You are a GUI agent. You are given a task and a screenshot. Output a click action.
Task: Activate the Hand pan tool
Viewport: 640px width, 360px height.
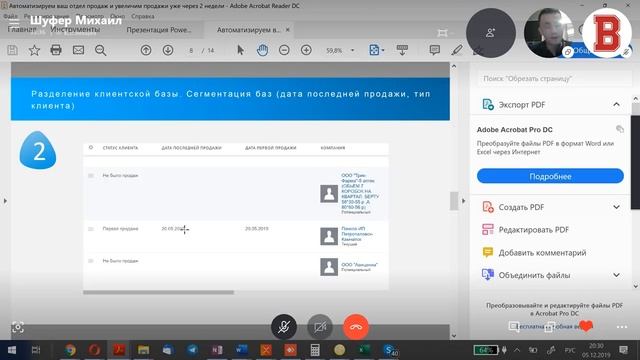(262, 50)
